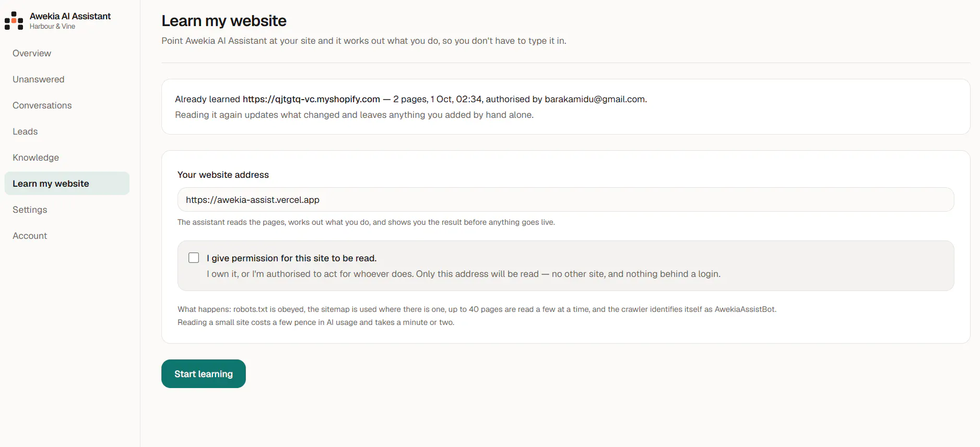The height and width of the screenshot is (447, 980).
Task: Click the 'Learn my website' page heading
Action: point(224,21)
